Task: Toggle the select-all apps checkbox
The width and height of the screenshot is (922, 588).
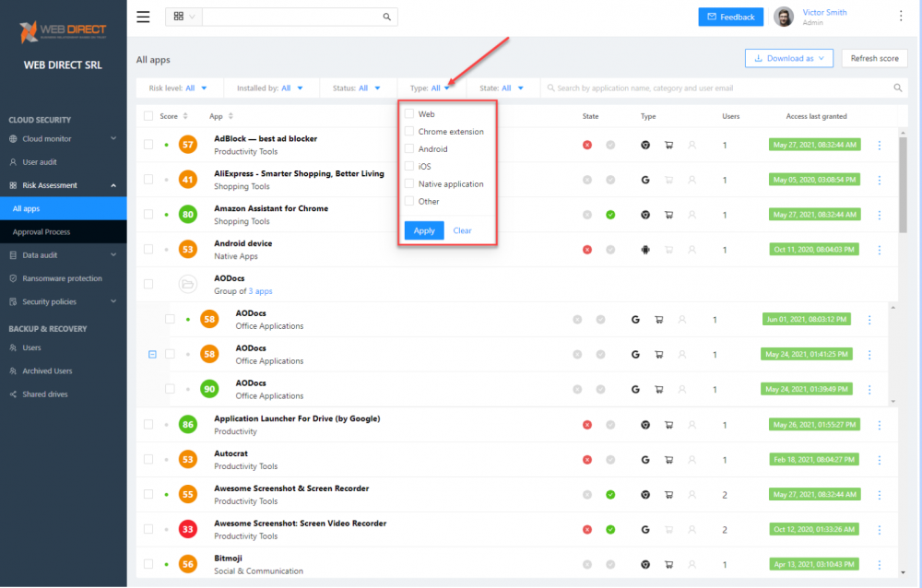Action: click(148, 116)
